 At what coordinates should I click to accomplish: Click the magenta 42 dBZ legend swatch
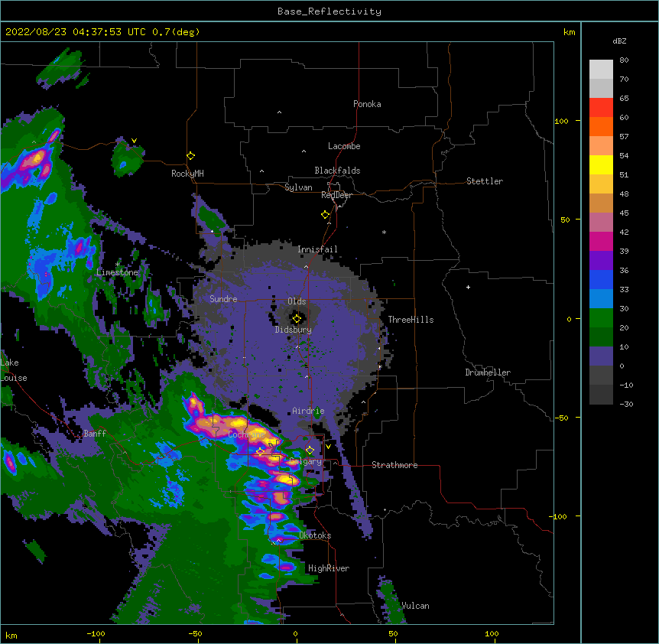point(601,241)
